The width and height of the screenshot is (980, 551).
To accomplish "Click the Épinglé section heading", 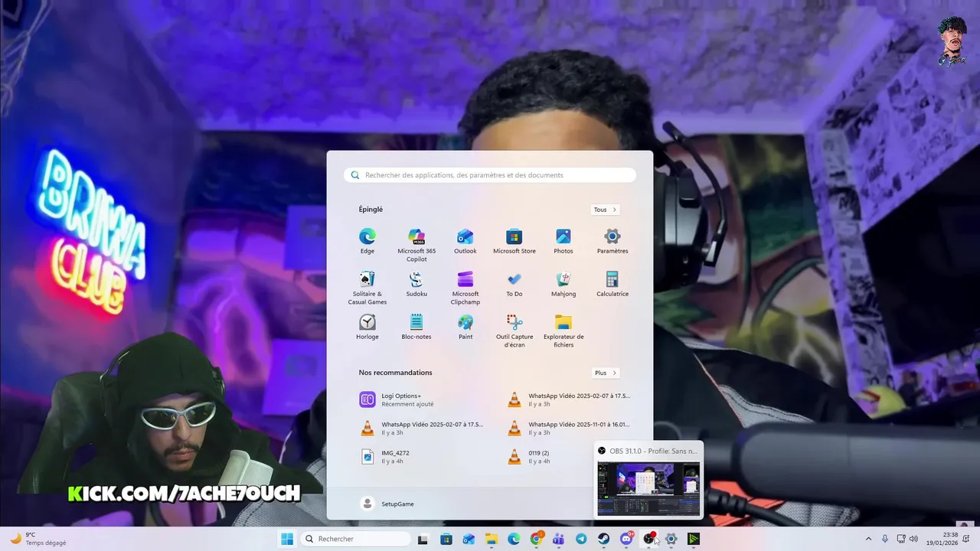I will click(371, 210).
